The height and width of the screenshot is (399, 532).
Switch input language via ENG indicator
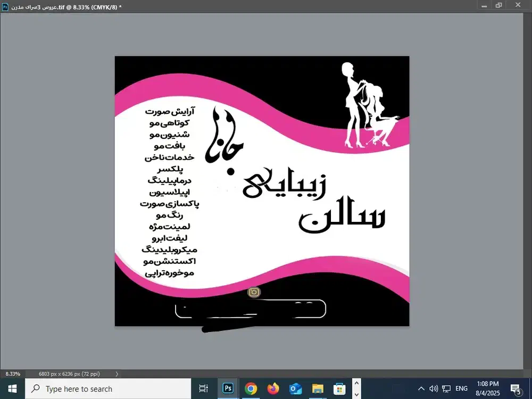[462, 388]
